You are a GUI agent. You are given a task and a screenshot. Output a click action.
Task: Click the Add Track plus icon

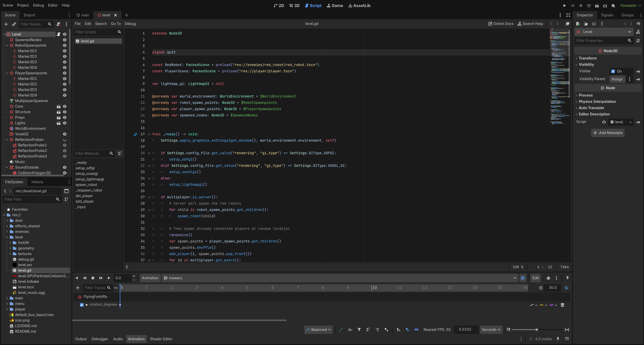click(78, 288)
